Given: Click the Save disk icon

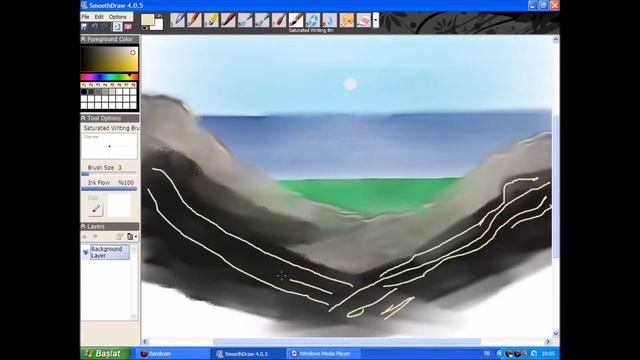Looking at the screenshot, I should [x=84, y=27].
